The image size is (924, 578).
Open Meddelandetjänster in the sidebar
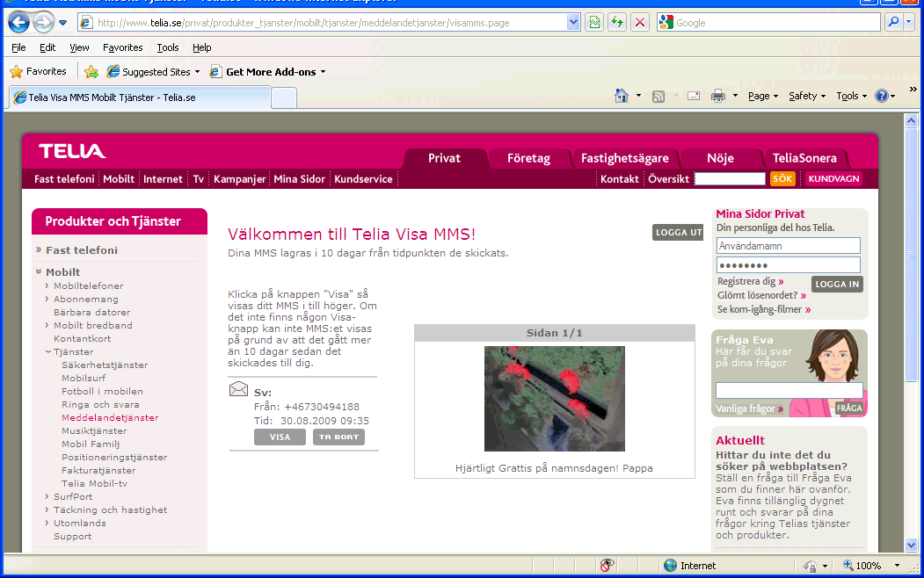110,418
